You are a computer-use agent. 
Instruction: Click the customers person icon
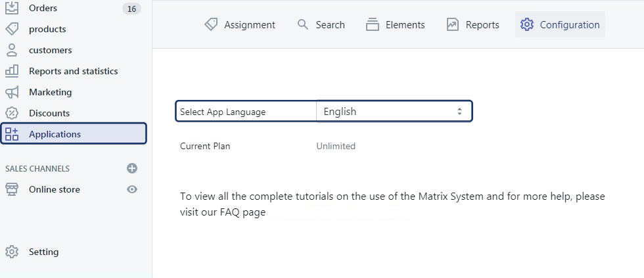[x=12, y=50]
